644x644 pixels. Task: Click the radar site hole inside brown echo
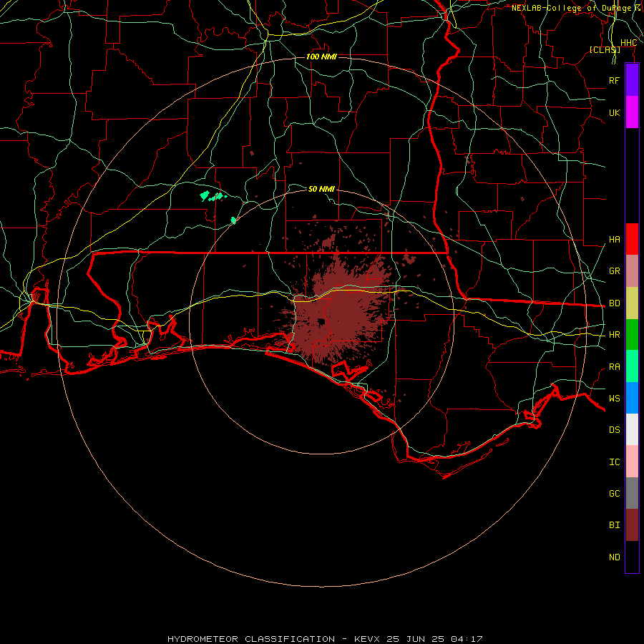tap(321, 321)
